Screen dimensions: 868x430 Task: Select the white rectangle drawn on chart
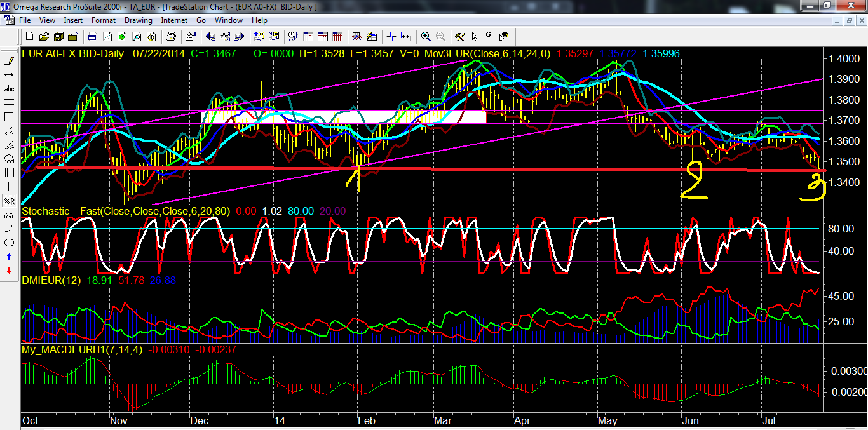(343, 117)
